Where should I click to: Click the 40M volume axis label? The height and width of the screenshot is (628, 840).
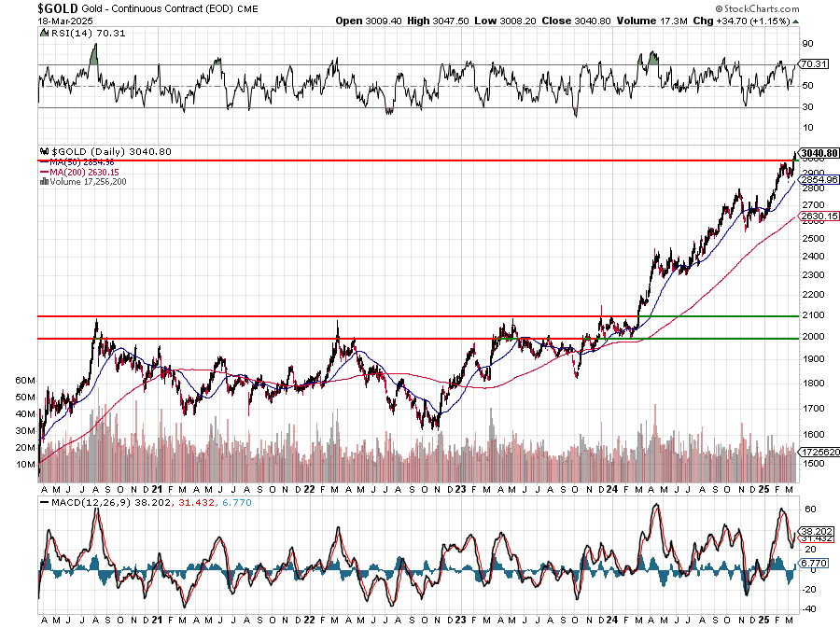point(25,414)
